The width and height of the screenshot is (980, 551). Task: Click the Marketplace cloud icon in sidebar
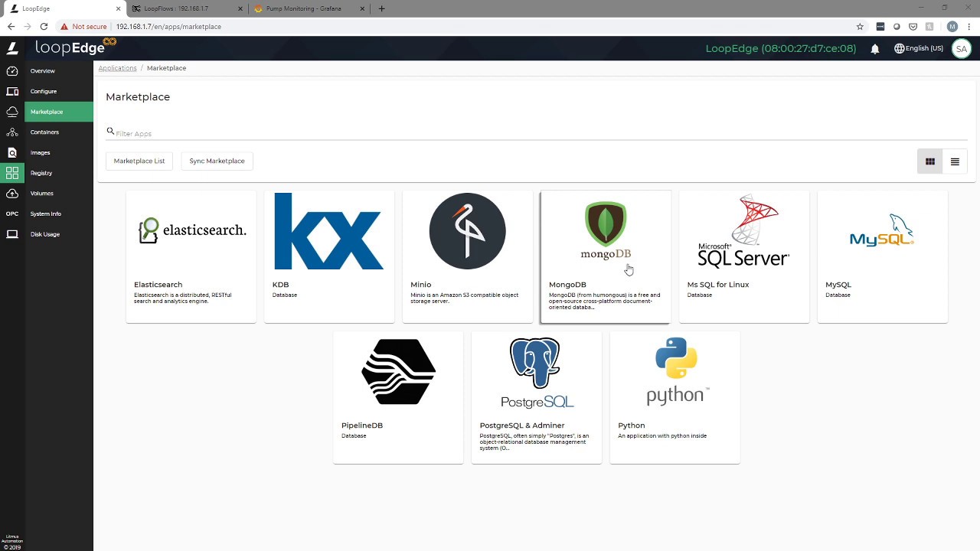pyautogui.click(x=12, y=112)
